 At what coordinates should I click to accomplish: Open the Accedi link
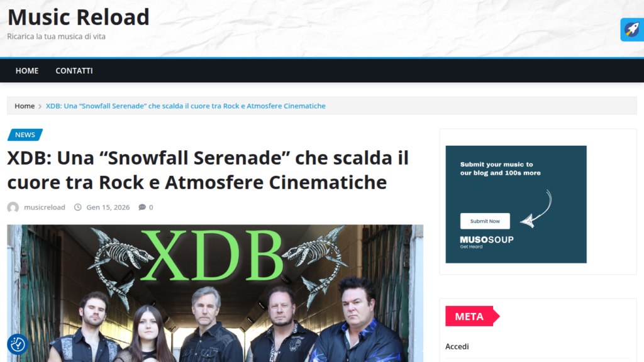[x=457, y=346]
